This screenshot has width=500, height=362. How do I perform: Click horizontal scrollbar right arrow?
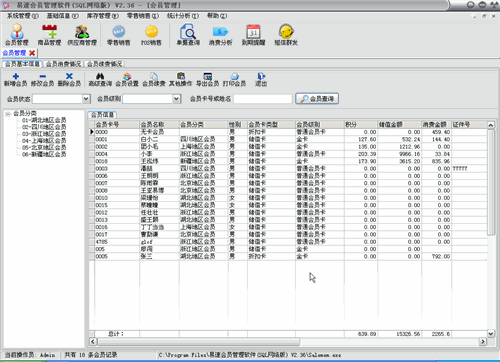click(482, 341)
